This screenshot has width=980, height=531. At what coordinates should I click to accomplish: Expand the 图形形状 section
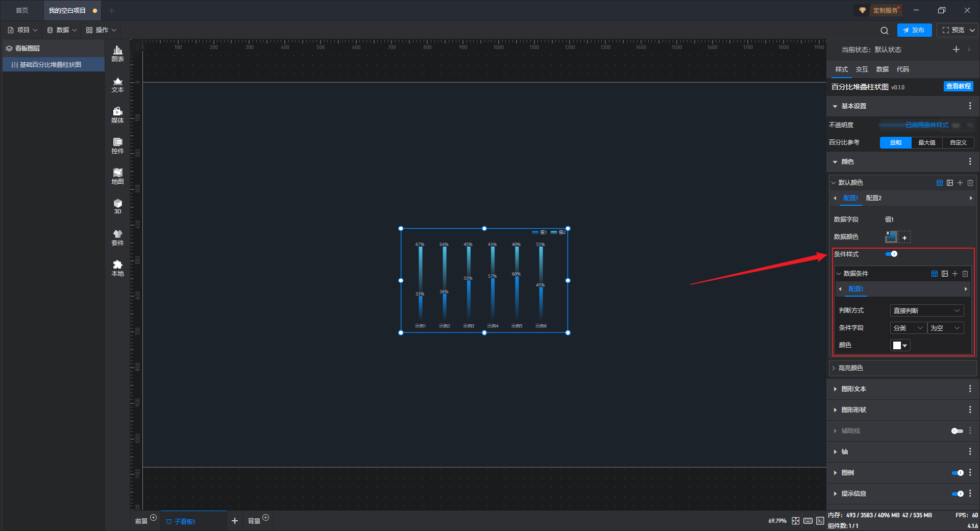click(x=835, y=410)
